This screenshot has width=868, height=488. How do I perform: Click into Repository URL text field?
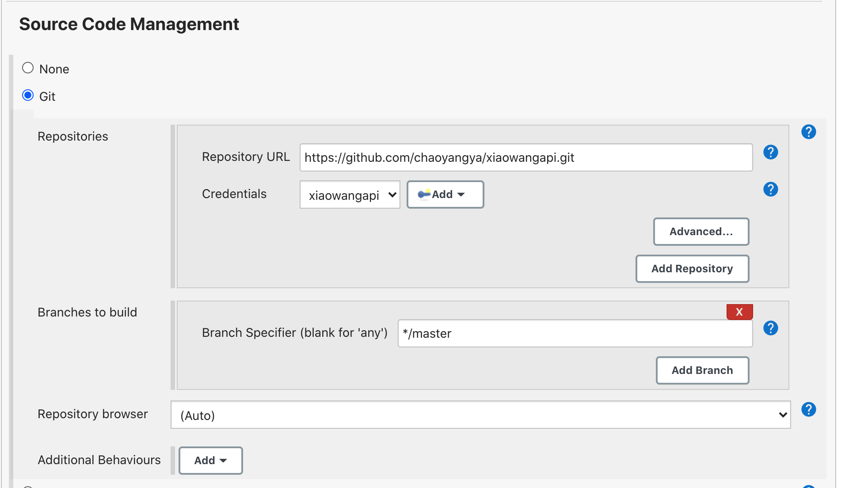(526, 158)
